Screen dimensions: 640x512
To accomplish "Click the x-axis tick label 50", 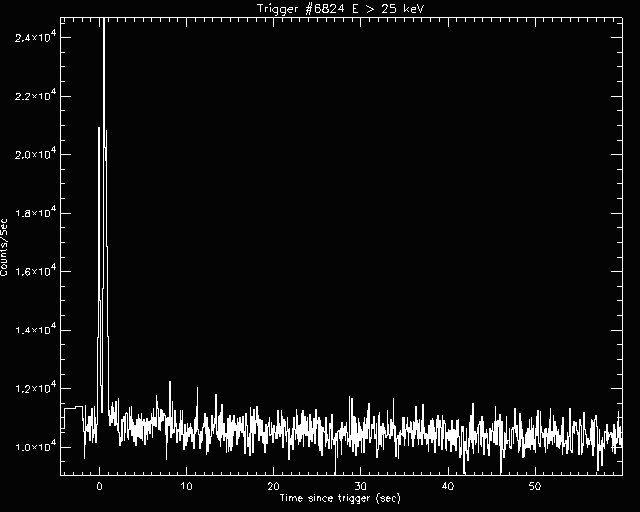I will (535, 486).
